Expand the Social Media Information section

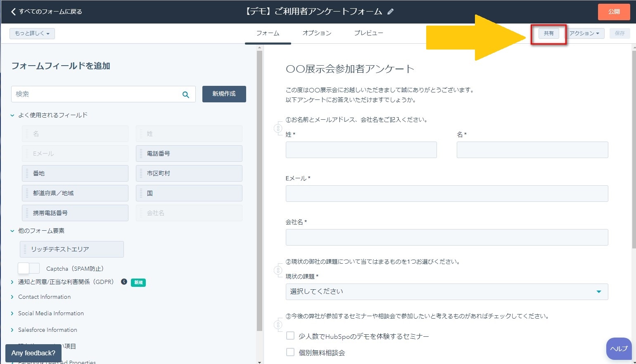[12, 314]
